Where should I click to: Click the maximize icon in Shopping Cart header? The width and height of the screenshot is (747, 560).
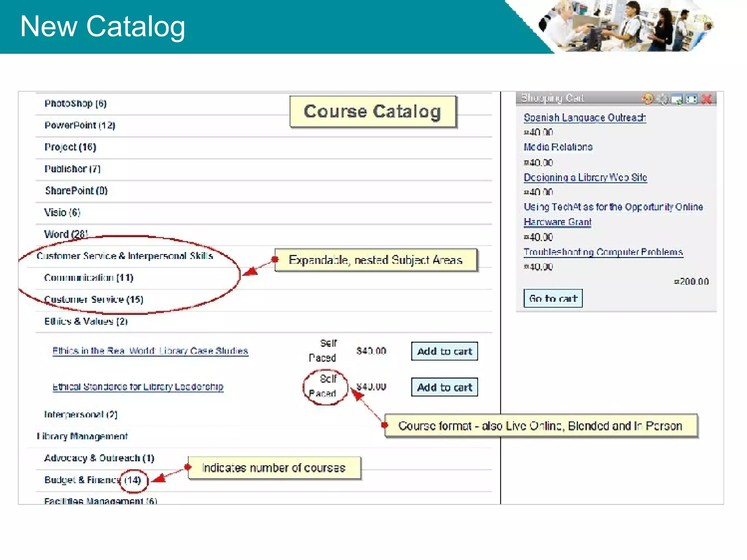(x=692, y=99)
